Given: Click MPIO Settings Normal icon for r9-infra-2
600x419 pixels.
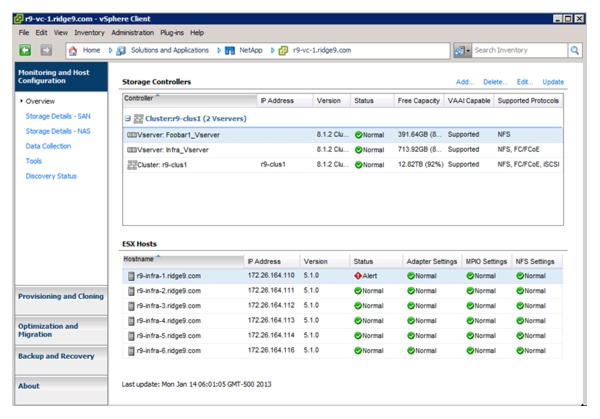Looking at the screenshot, I should point(470,290).
